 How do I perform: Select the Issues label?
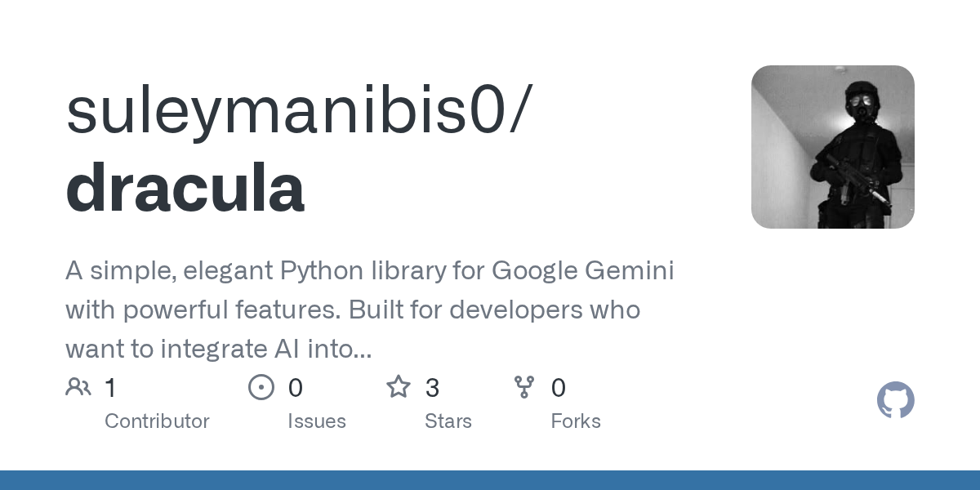[317, 421]
